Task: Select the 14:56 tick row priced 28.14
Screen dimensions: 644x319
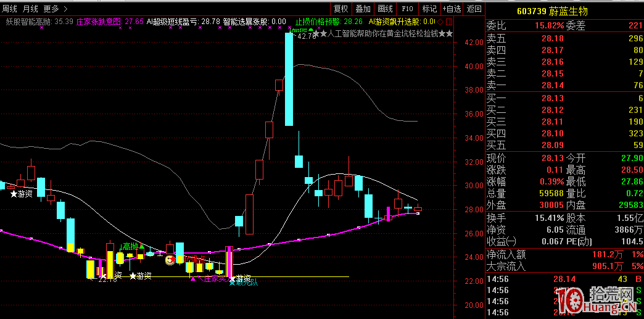Action: tap(564, 280)
